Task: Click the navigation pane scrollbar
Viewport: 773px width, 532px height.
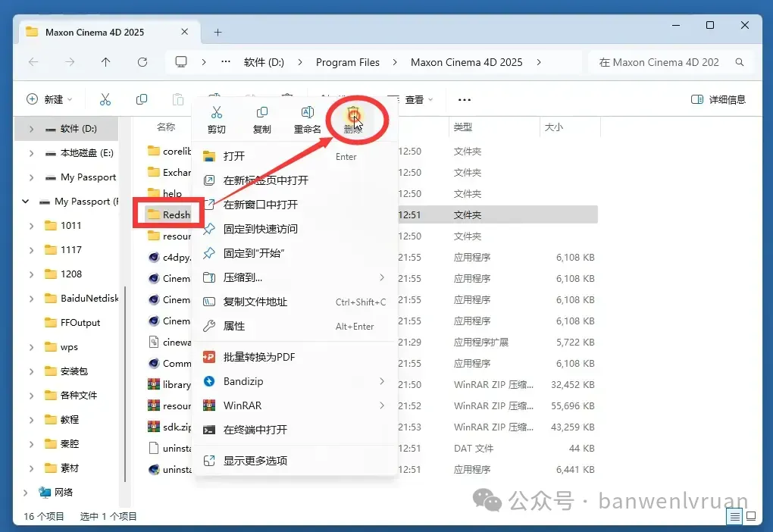Action: tap(125, 384)
